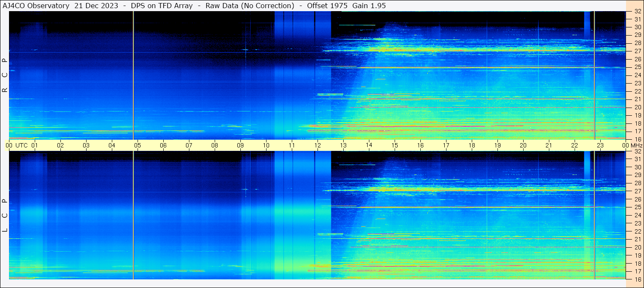
Task: Select the 03 hour time axis label
Action: [86, 145]
